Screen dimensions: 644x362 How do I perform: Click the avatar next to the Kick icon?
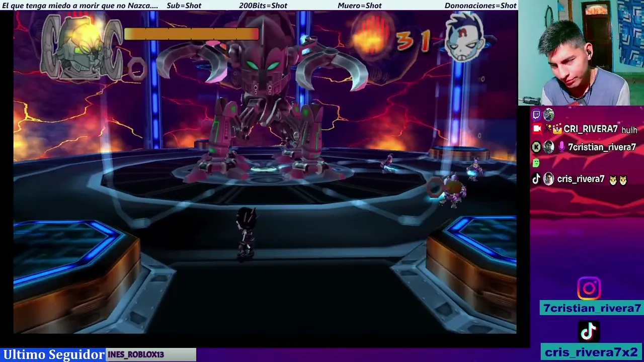pos(548,147)
